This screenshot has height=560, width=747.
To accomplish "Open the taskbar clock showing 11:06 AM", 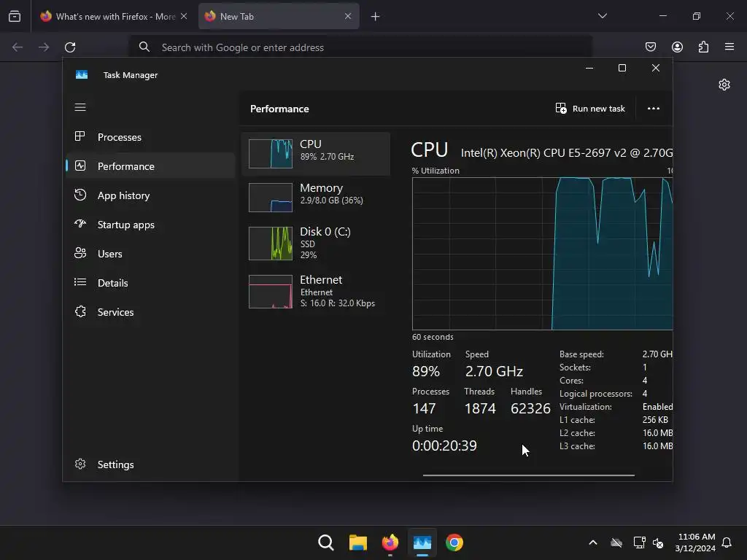I will [695, 542].
